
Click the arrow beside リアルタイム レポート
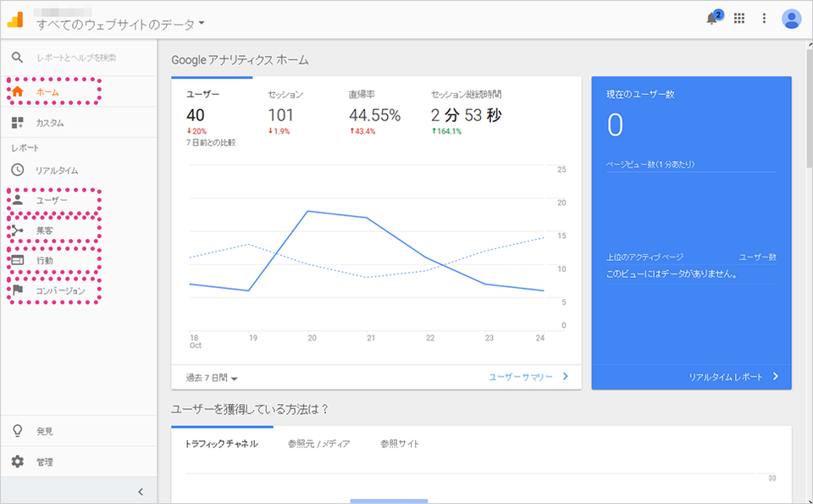click(x=776, y=376)
